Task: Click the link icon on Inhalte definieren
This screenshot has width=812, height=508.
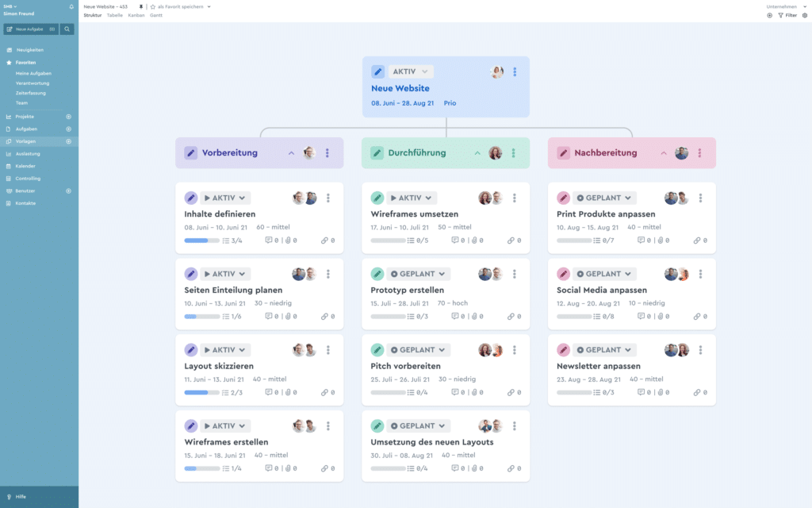Action: click(324, 241)
